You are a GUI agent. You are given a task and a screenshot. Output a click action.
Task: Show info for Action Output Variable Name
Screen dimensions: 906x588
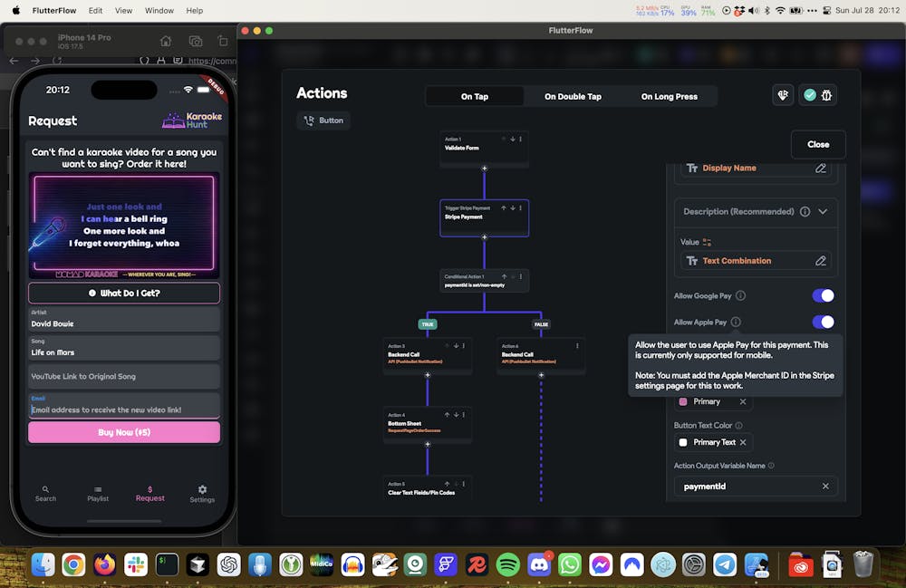(x=771, y=466)
